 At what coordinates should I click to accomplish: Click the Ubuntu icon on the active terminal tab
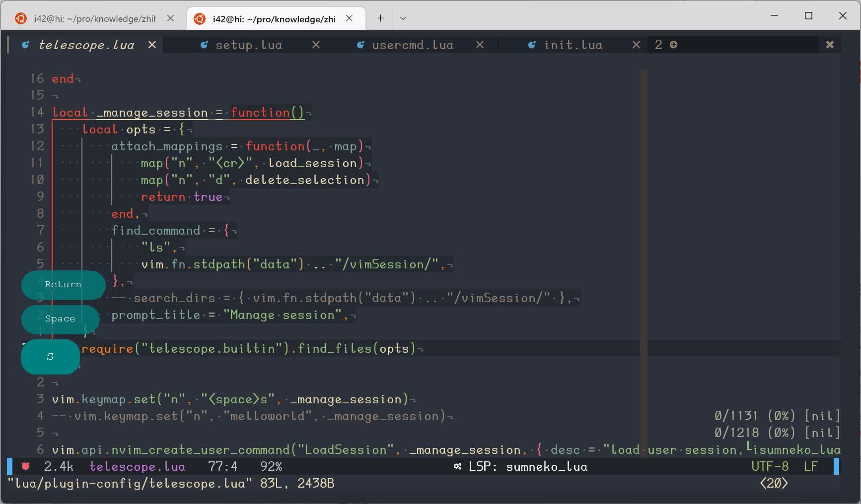[200, 18]
